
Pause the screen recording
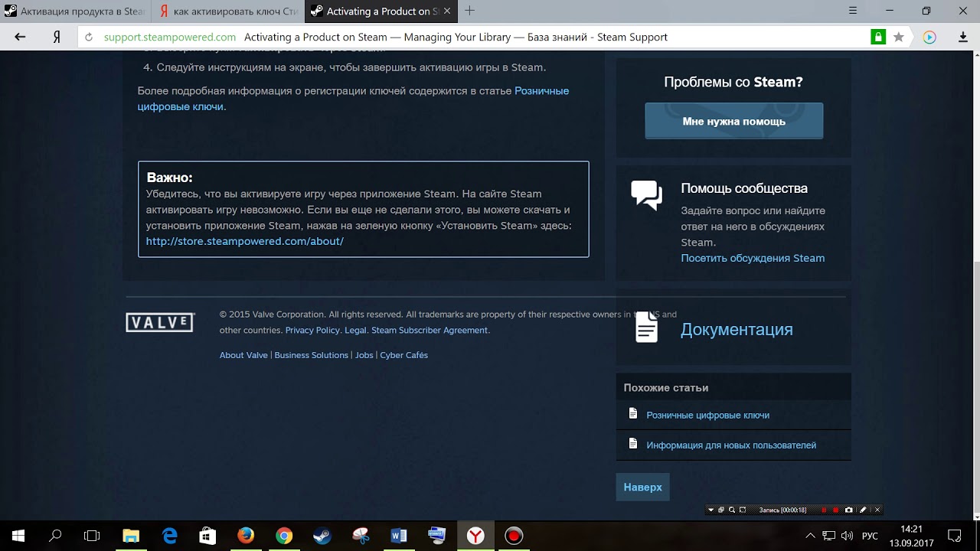click(824, 510)
